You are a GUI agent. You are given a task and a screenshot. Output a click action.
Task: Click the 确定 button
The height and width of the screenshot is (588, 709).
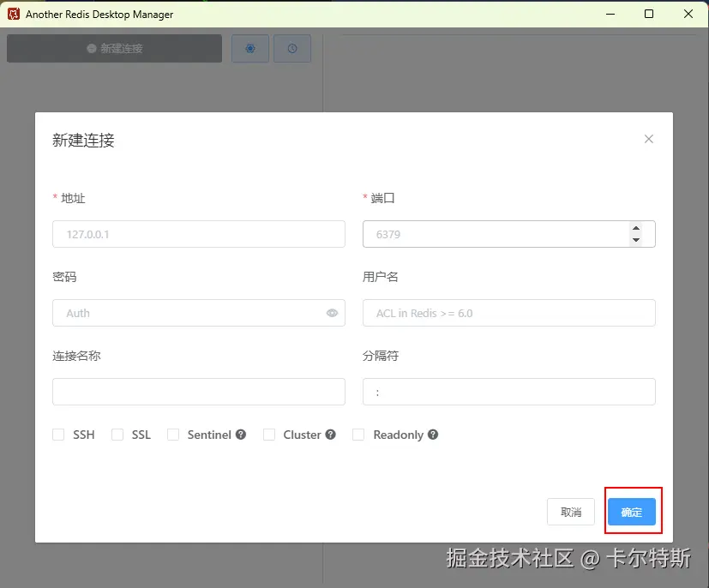631,512
